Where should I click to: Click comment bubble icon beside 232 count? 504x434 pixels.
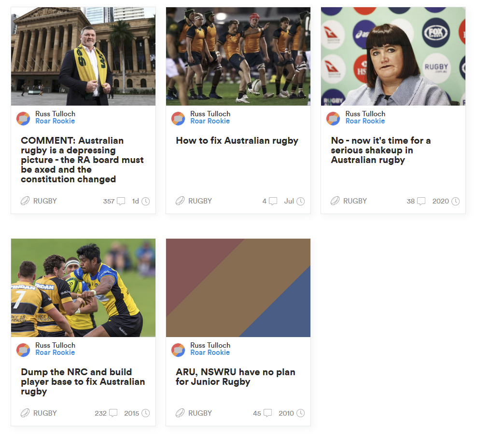[113, 413]
